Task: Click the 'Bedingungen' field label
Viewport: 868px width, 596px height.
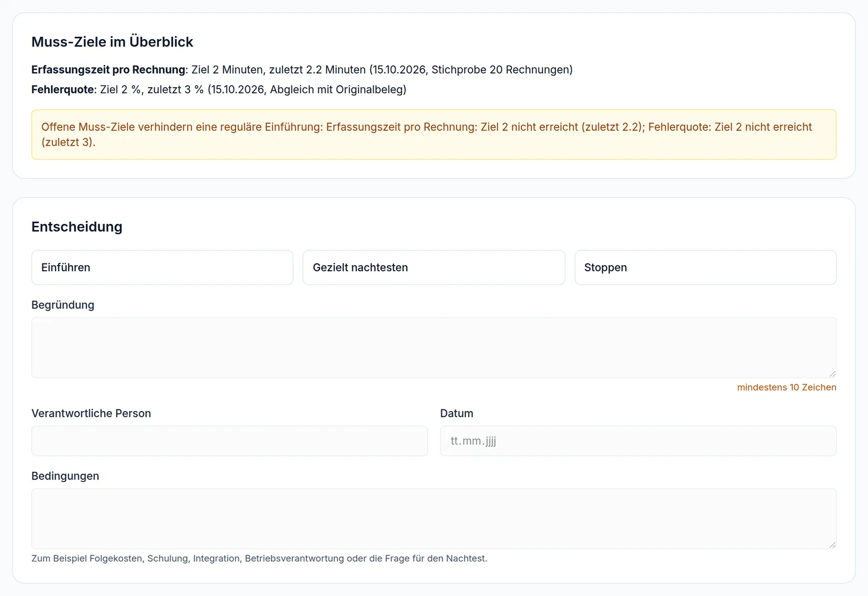Action: [65, 476]
